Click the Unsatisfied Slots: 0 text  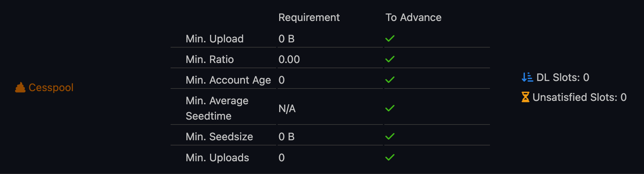click(579, 97)
